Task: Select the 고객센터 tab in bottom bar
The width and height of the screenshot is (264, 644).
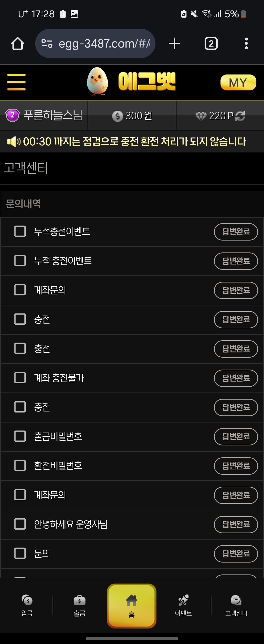Action: pos(236,605)
